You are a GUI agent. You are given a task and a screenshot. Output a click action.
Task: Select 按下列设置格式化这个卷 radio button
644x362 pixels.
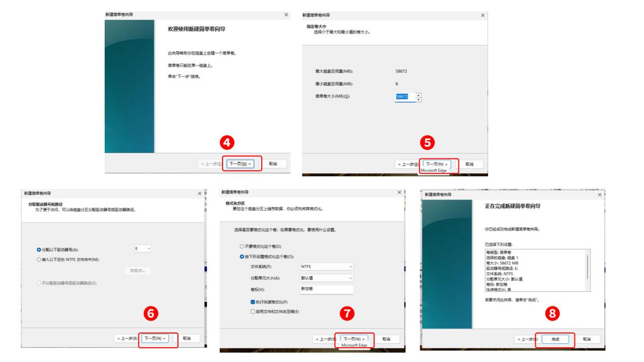(242, 256)
